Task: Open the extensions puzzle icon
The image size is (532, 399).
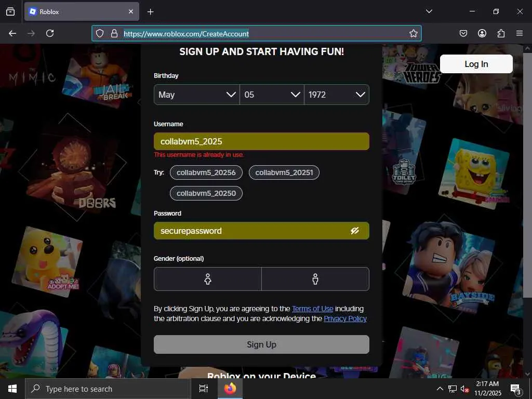Action: tap(501, 33)
